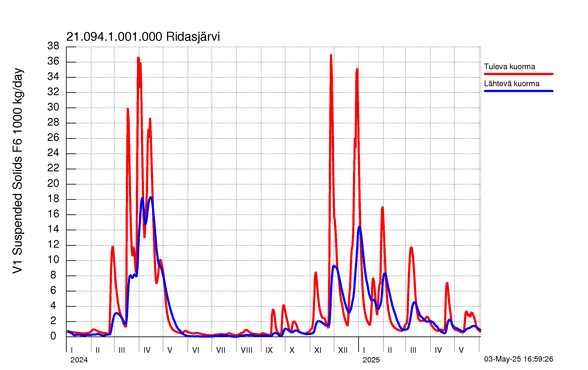Click the 'Tuleva kuorma' legend label
Viewport: 588px width, 370px height.
coord(509,67)
